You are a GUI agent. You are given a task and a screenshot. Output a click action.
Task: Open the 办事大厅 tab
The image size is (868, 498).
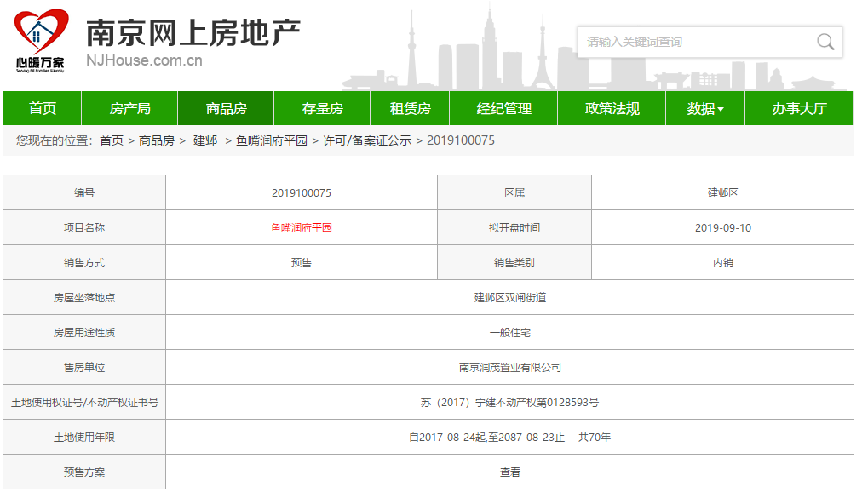[x=799, y=108]
